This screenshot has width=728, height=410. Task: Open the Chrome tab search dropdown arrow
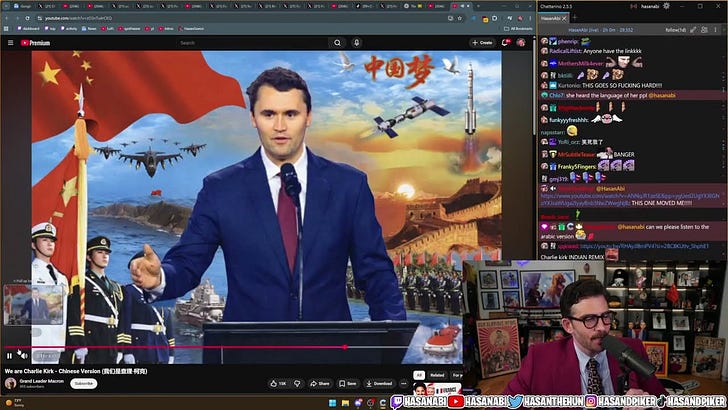coord(6,6)
